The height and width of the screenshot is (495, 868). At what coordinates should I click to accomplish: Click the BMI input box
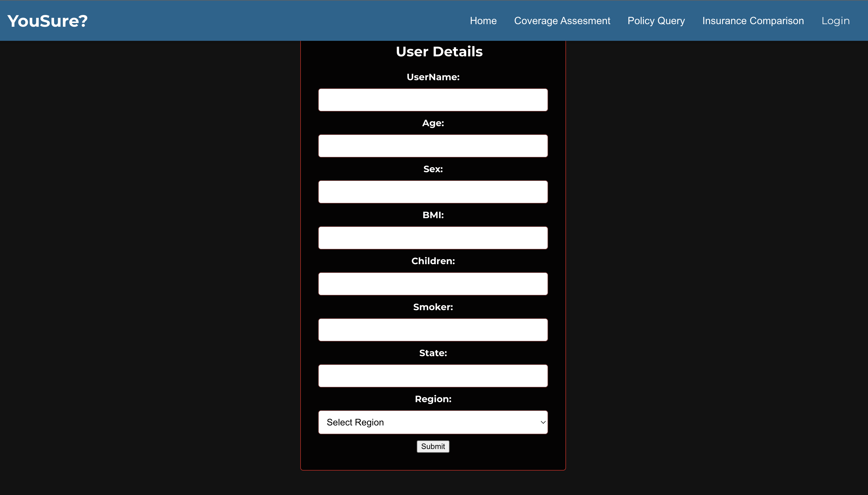[x=433, y=238]
